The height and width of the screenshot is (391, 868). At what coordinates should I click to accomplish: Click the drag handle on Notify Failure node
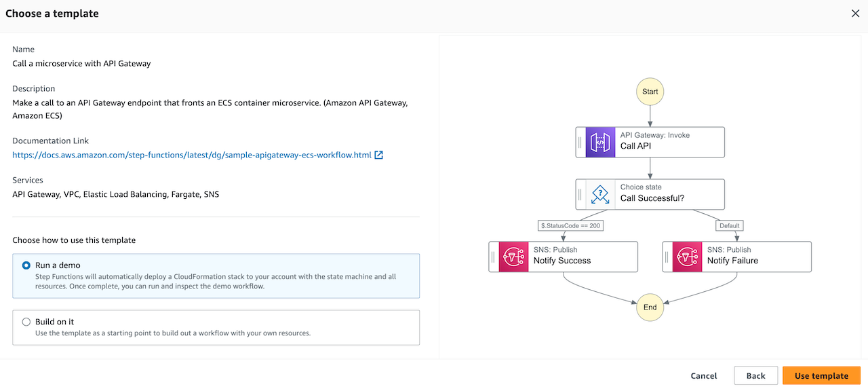click(667, 257)
